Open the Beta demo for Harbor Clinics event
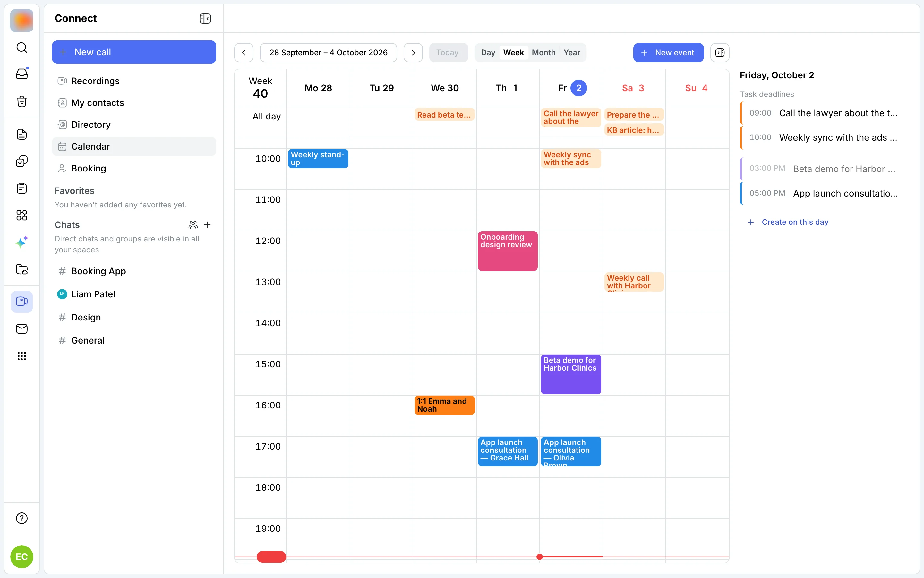Screen dimensions: 924x578 point(571,374)
